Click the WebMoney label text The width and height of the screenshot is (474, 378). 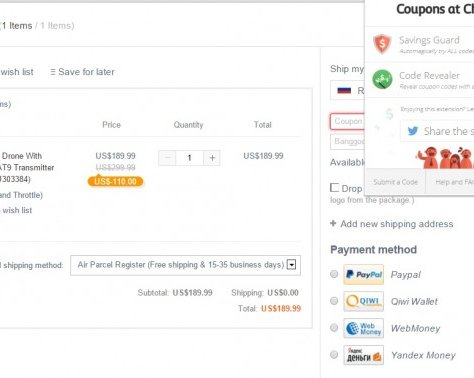click(x=415, y=328)
